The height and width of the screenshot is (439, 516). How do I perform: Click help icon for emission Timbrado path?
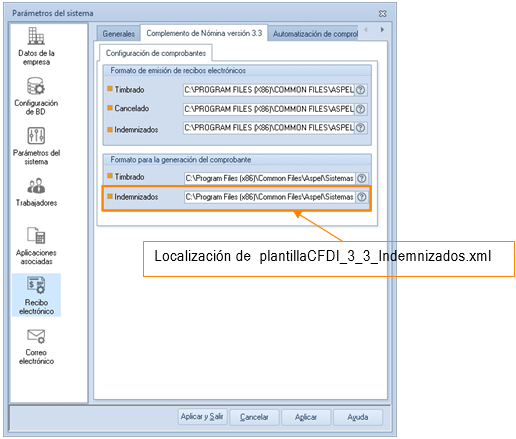[x=360, y=90]
